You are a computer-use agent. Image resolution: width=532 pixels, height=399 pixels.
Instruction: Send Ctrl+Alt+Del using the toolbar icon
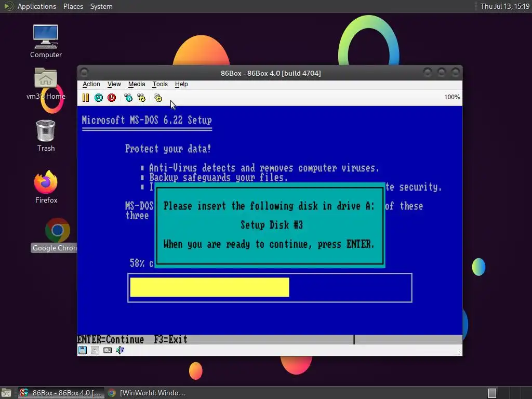tap(128, 98)
